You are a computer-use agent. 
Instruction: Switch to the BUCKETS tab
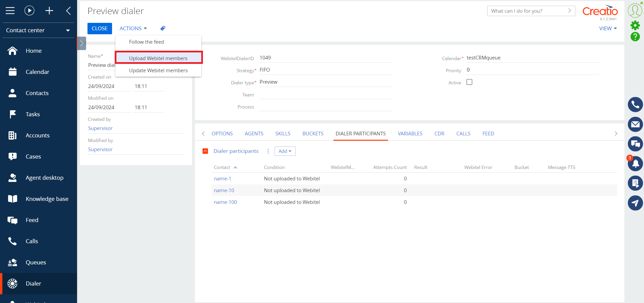(313, 134)
